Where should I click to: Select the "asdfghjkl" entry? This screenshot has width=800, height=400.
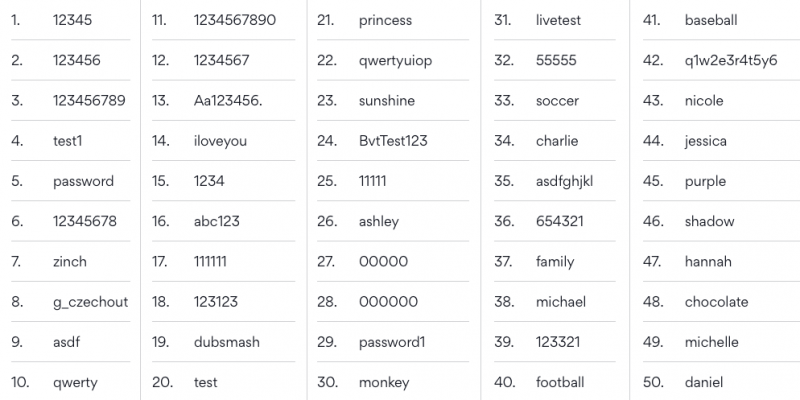click(564, 181)
